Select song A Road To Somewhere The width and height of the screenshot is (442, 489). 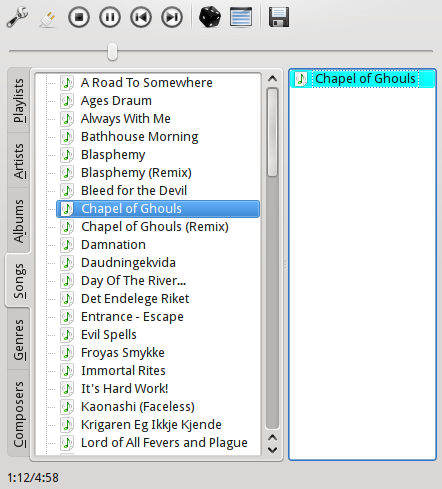[x=147, y=82]
